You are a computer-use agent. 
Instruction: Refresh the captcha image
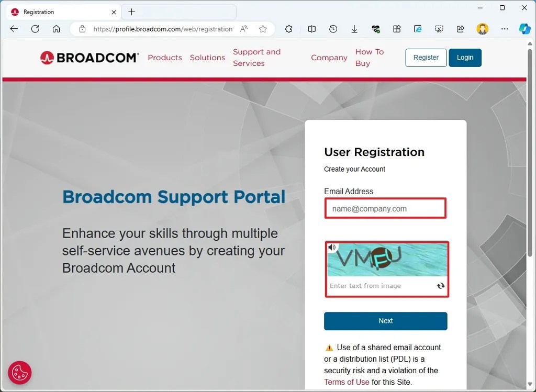tap(441, 286)
